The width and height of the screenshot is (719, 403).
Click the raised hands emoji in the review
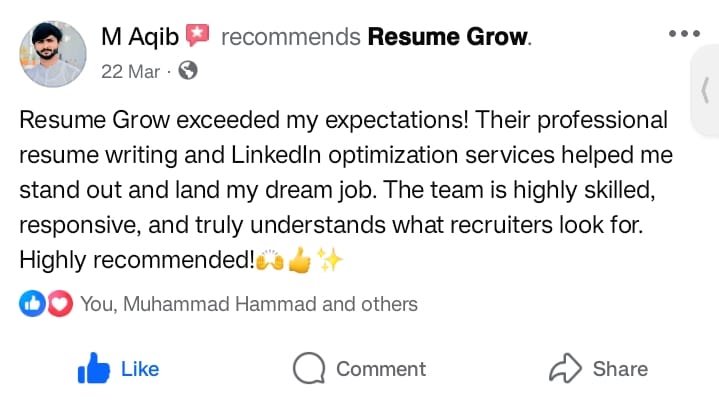[270, 261]
